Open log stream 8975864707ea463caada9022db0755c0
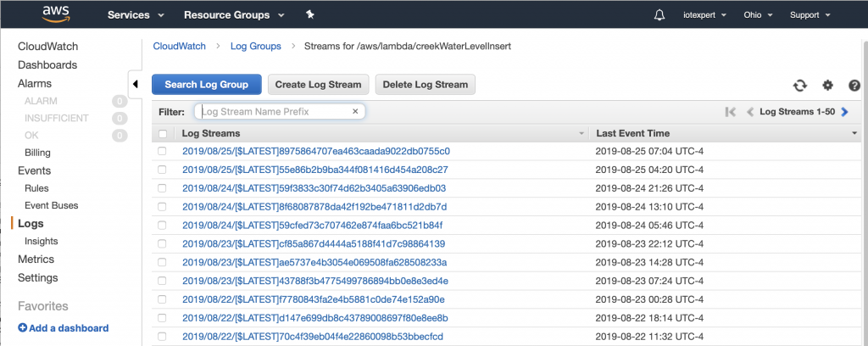 [316, 151]
